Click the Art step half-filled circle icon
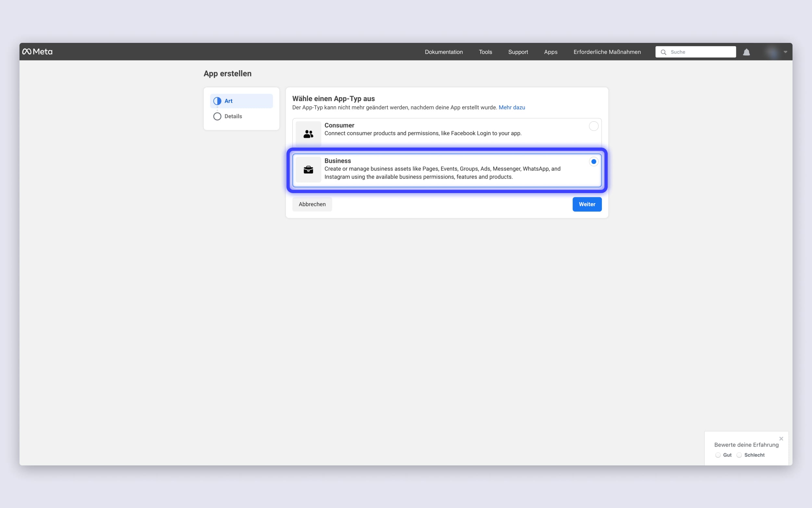 tap(217, 101)
